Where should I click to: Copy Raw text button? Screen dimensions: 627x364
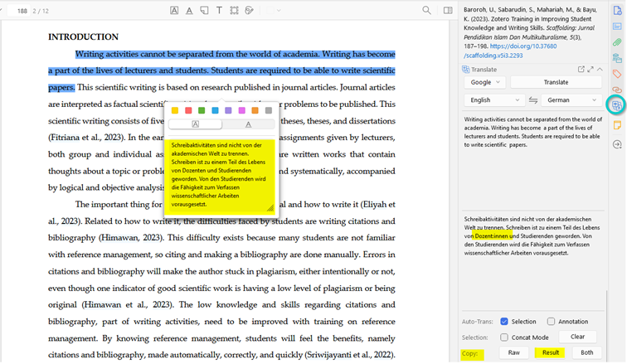click(514, 352)
